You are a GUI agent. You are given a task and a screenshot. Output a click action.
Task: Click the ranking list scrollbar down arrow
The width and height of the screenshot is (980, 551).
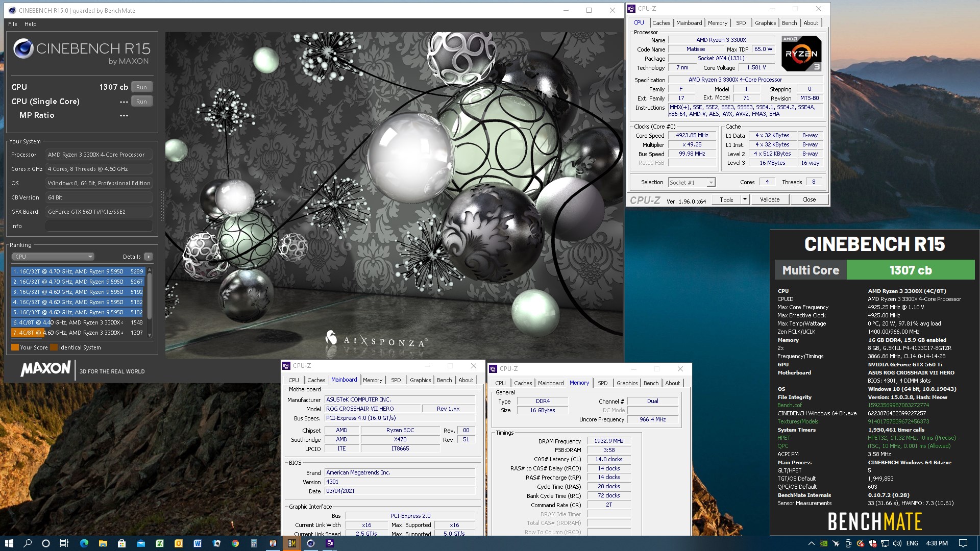coord(150,335)
